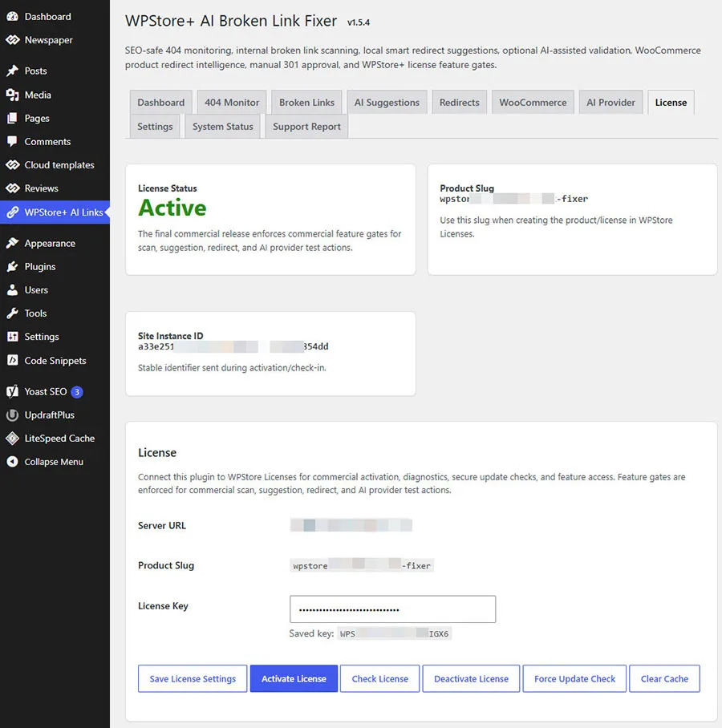Image resolution: width=722 pixels, height=728 pixels.
Task: Select the License tab
Action: click(x=671, y=102)
